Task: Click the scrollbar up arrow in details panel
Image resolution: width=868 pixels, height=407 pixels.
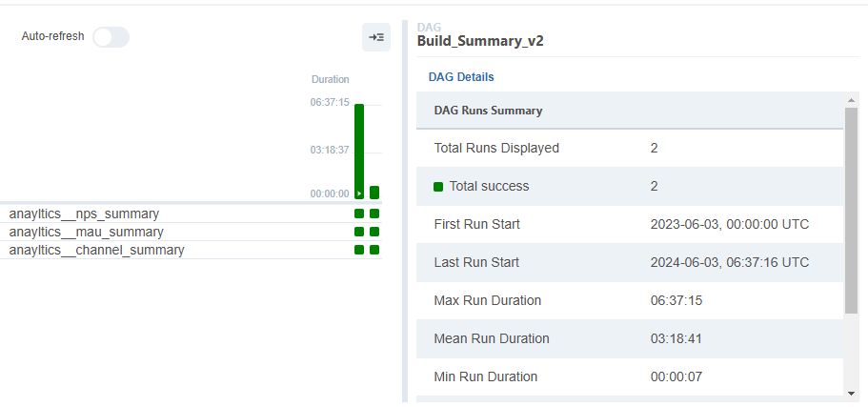Action: 852,100
